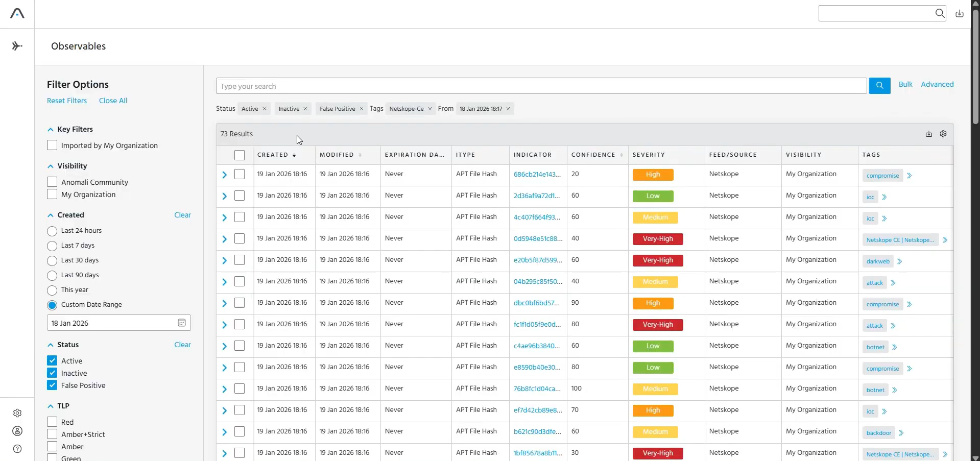Check Imported by My Organization box

click(52, 145)
